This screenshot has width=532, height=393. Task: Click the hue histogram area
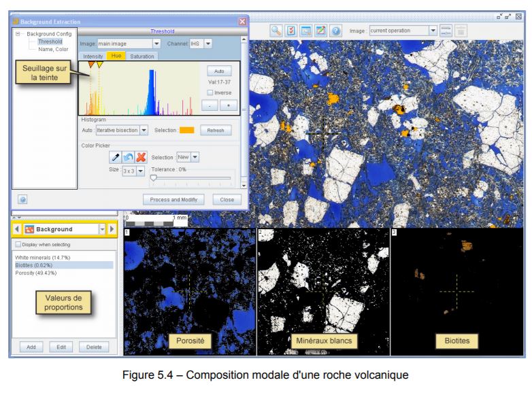139,88
